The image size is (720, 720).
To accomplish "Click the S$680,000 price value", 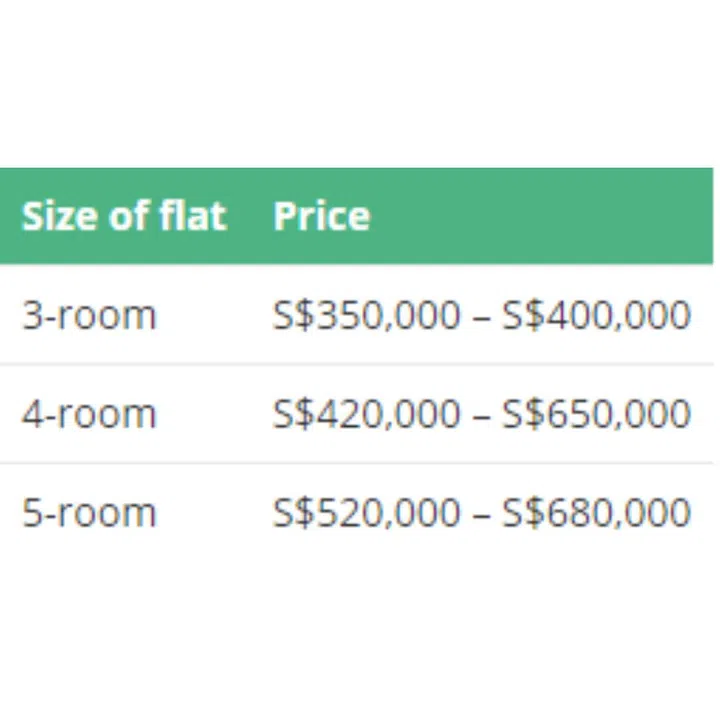I will [596, 512].
